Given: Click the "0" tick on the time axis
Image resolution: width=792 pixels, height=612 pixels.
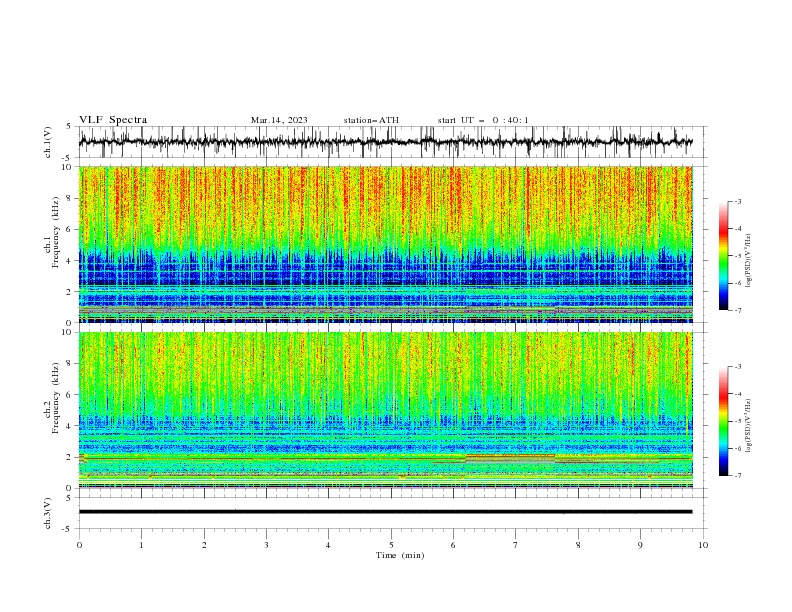Looking at the screenshot, I should tap(79, 545).
